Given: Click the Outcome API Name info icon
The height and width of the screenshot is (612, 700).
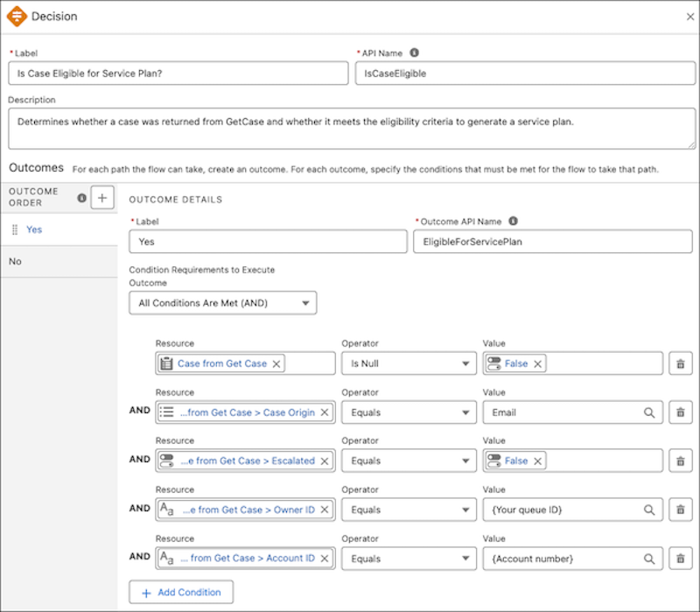Looking at the screenshot, I should [513, 222].
